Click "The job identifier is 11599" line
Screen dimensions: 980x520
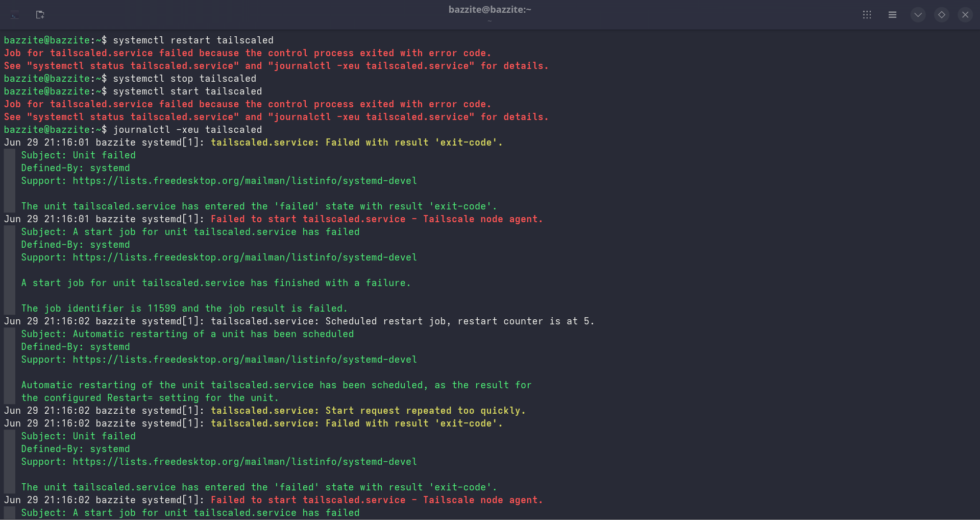(x=184, y=309)
